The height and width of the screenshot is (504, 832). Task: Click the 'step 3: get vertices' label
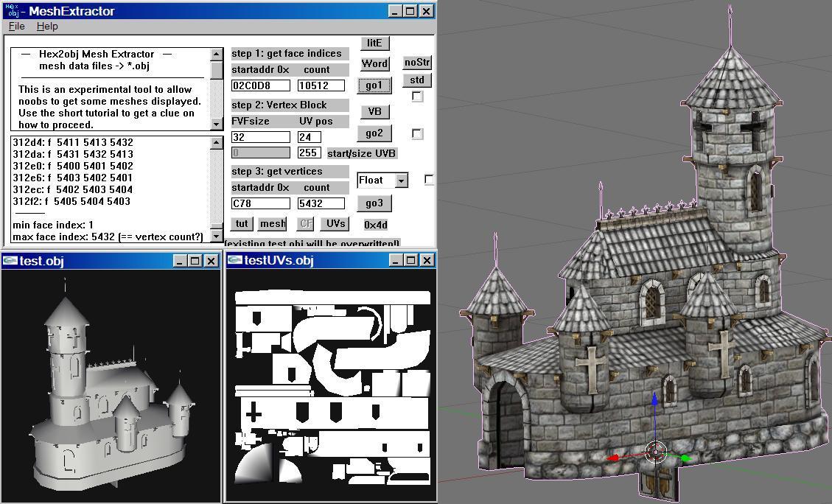[x=290, y=172]
